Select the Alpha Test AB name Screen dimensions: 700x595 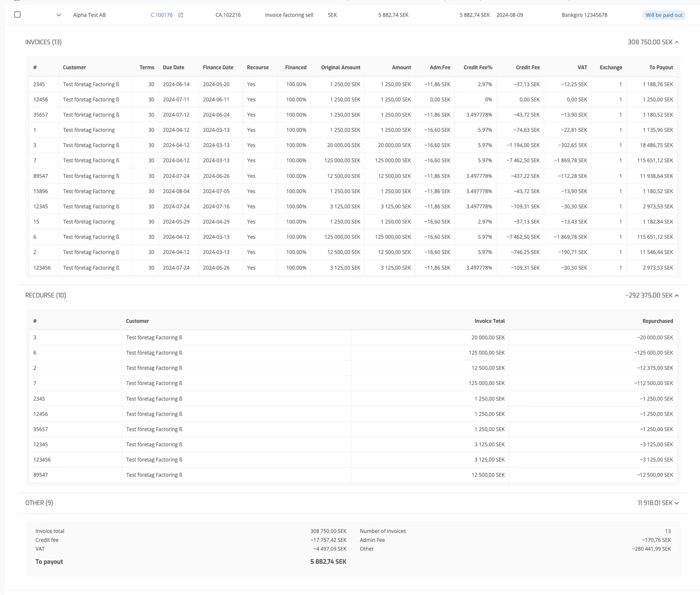pyautogui.click(x=89, y=15)
